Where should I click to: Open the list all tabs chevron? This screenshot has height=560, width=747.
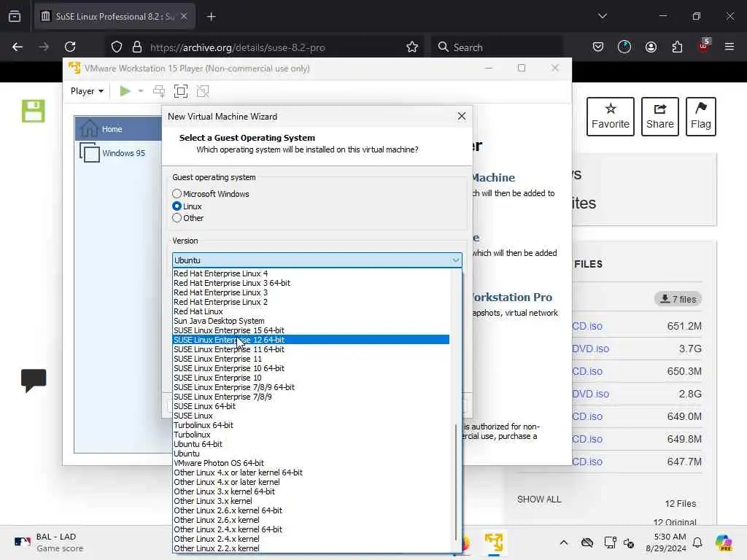(602, 16)
